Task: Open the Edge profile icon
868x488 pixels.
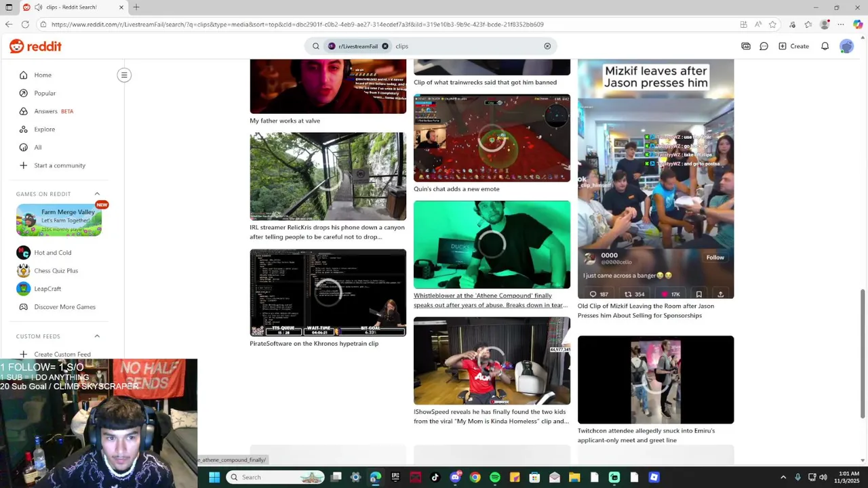Action: click(x=825, y=24)
